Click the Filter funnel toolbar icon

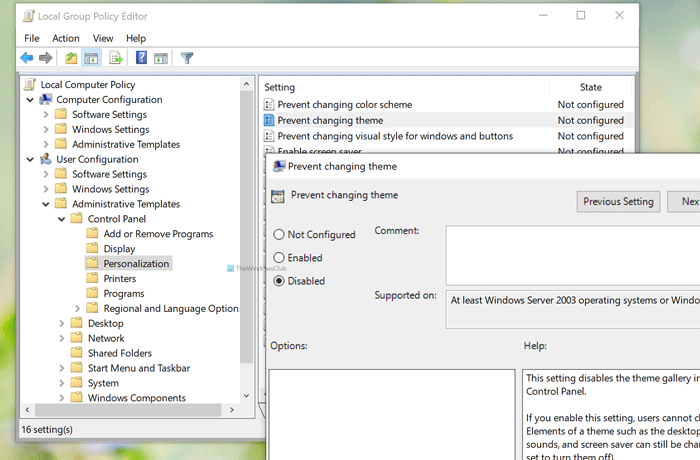187,58
